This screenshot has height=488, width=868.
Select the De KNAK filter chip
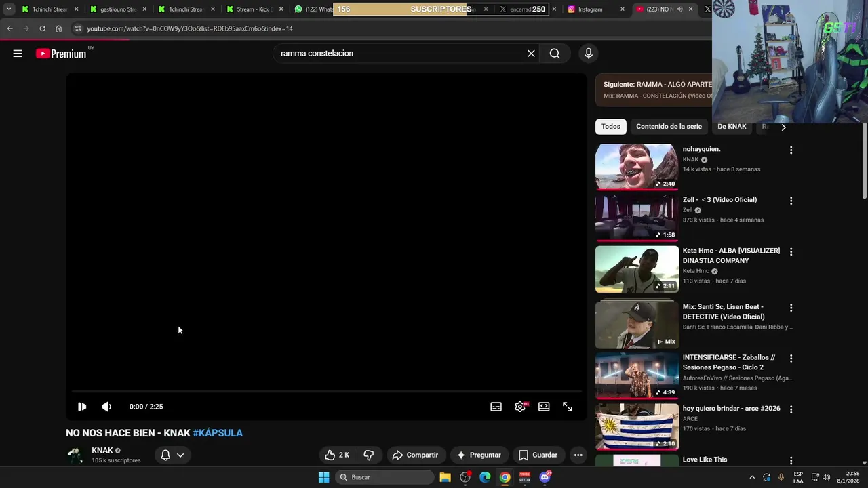pyautogui.click(x=732, y=127)
